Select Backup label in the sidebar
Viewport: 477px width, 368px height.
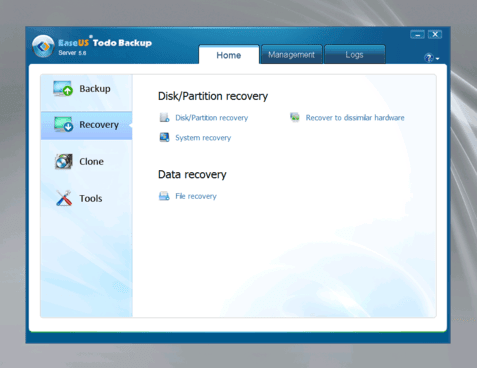point(95,89)
